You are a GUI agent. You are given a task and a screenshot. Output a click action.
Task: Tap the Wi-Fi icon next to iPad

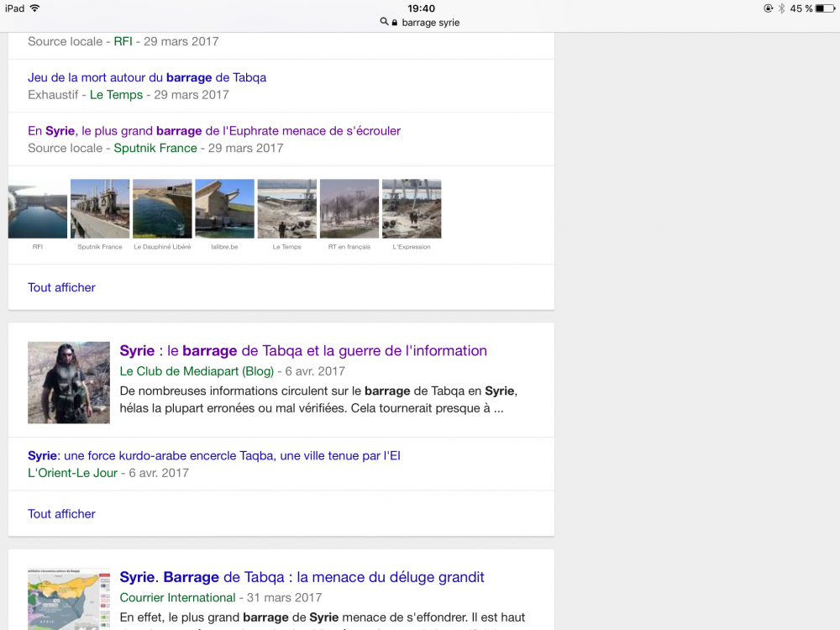[x=34, y=8]
